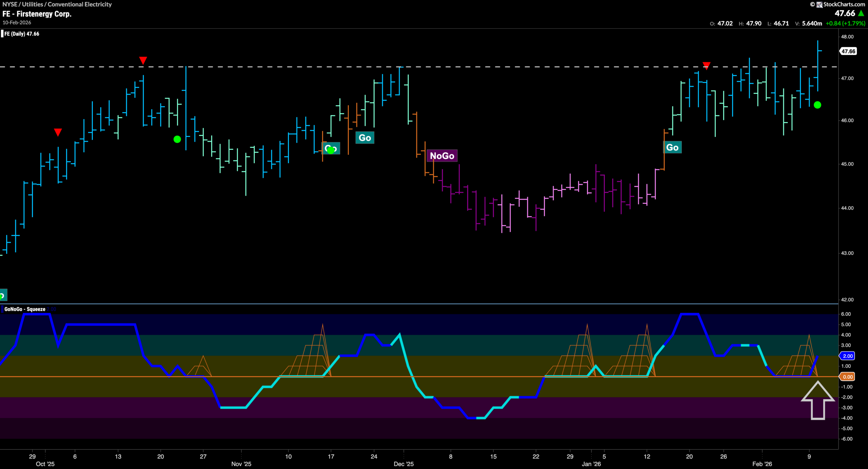This screenshot has height=469, width=868.
Task: Toggle the 'NoGo' label on the chart
Action: (442, 156)
